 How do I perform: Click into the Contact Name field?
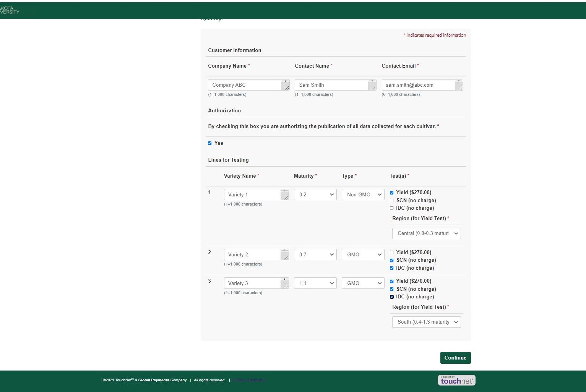point(331,85)
